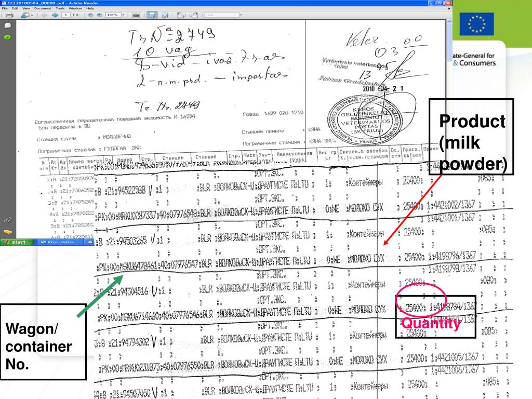Image resolution: width=532 pixels, height=399 pixels.
Task: Open the Tools menu
Action: pyautogui.click(x=60, y=8)
